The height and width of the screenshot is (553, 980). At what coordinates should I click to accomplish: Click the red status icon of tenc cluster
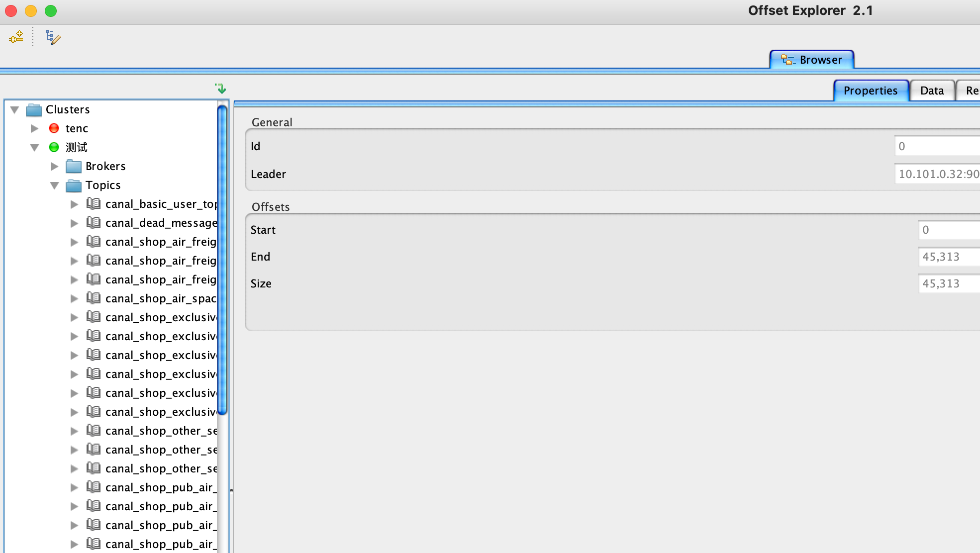pyautogui.click(x=54, y=128)
